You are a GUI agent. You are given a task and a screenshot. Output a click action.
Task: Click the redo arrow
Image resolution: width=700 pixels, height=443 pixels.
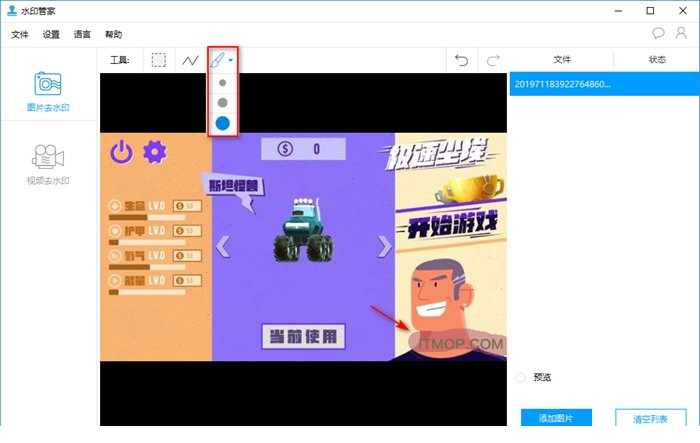point(493,60)
